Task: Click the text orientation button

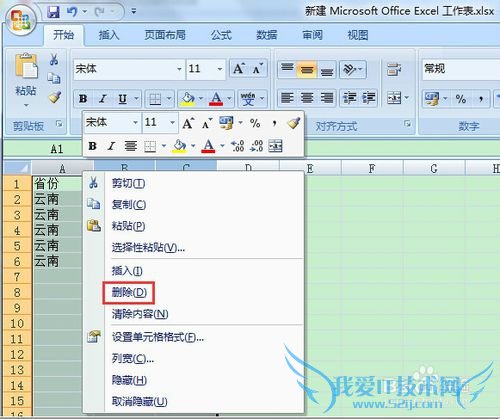Action: point(353,69)
